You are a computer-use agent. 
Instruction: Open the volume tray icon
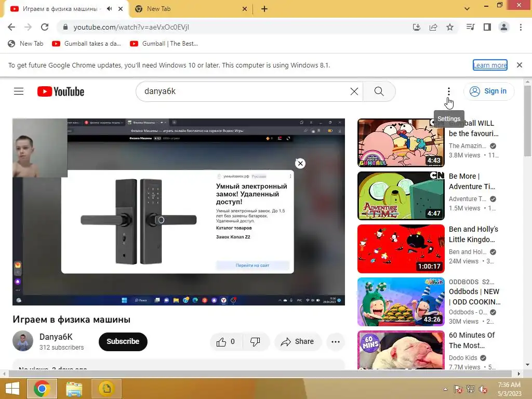pyautogui.click(x=483, y=389)
